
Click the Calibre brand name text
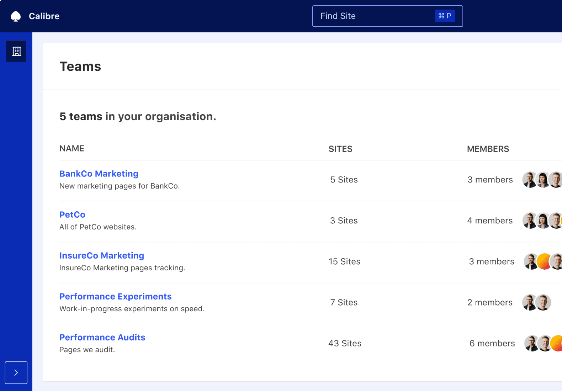44,16
